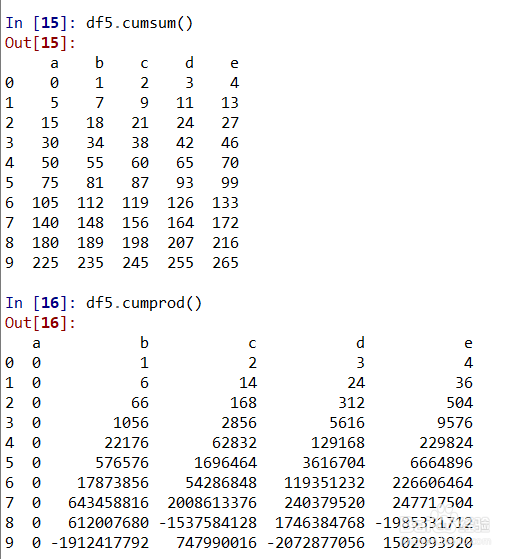Click value 75 in cumsum row 5
This screenshot has height=559, width=521.
pos(50,183)
